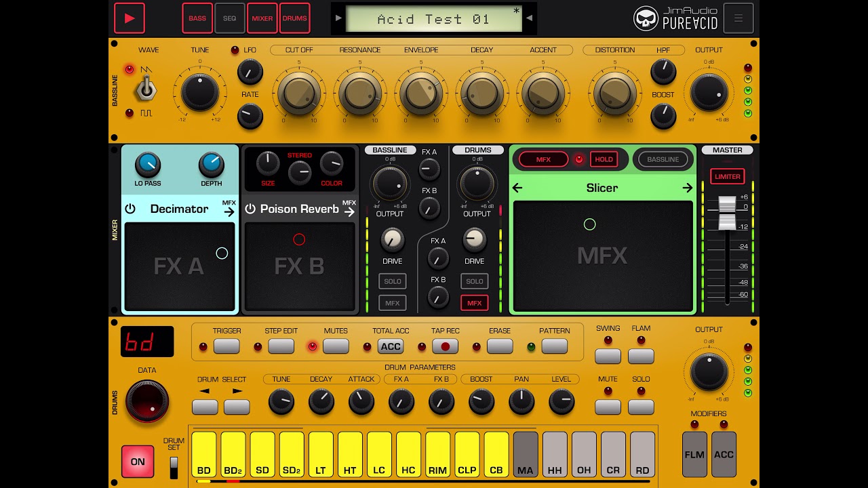Flip the DRUM SET switch
This screenshot has height=488, width=868.
(174, 468)
